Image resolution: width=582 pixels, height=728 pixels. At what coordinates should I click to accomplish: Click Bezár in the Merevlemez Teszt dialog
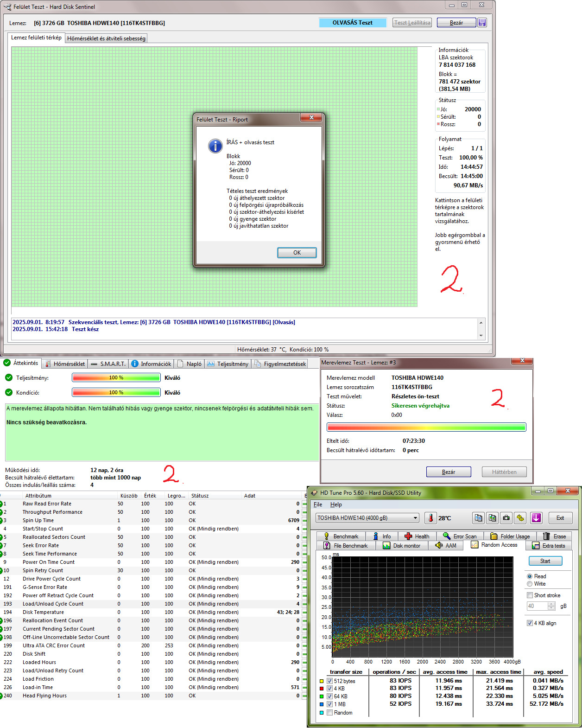click(449, 472)
